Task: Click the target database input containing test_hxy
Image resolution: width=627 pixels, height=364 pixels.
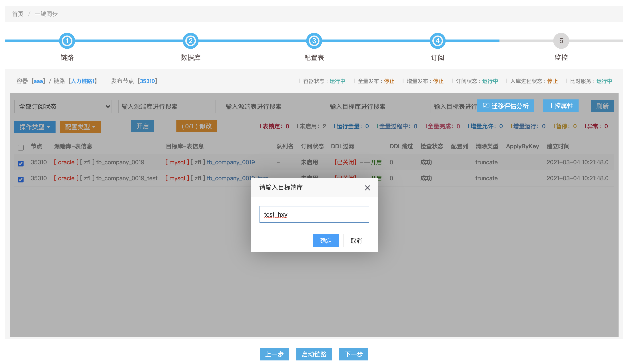Action: tap(314, 214)
